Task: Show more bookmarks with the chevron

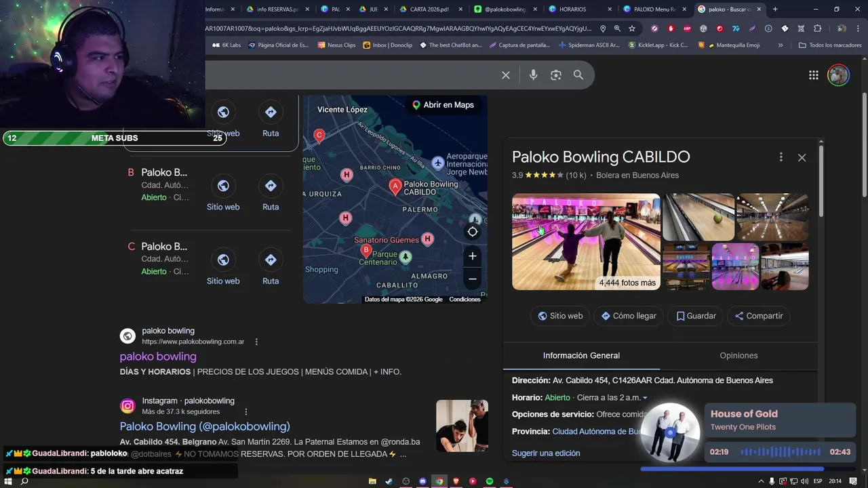Action: (x=781, y=45)
